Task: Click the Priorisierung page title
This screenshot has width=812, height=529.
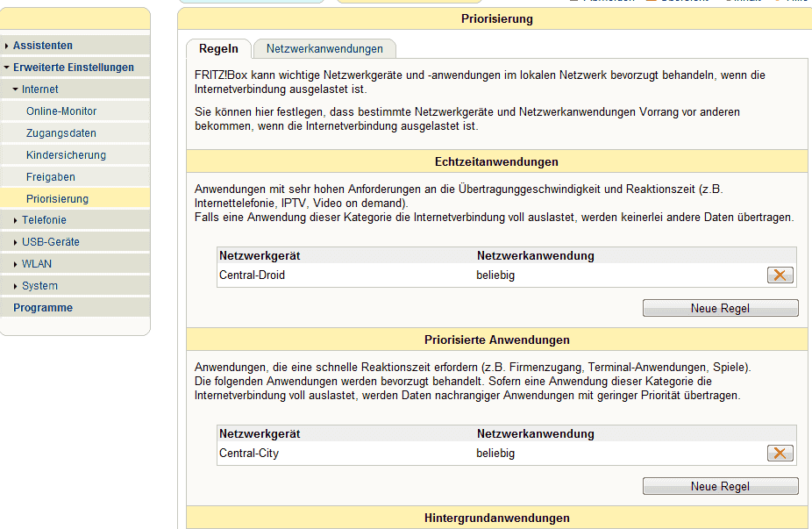Action: tap(497, 19)
